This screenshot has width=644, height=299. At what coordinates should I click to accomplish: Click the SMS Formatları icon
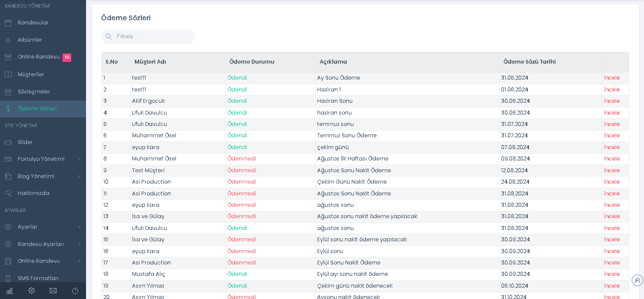(8, 278)
